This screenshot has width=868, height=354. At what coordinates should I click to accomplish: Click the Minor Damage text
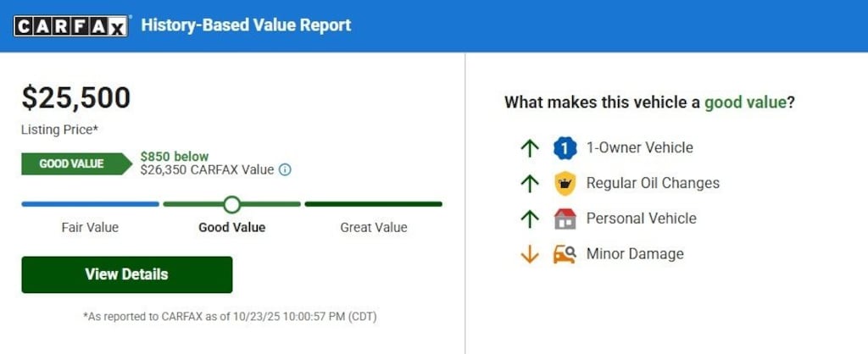coord(634,253)
